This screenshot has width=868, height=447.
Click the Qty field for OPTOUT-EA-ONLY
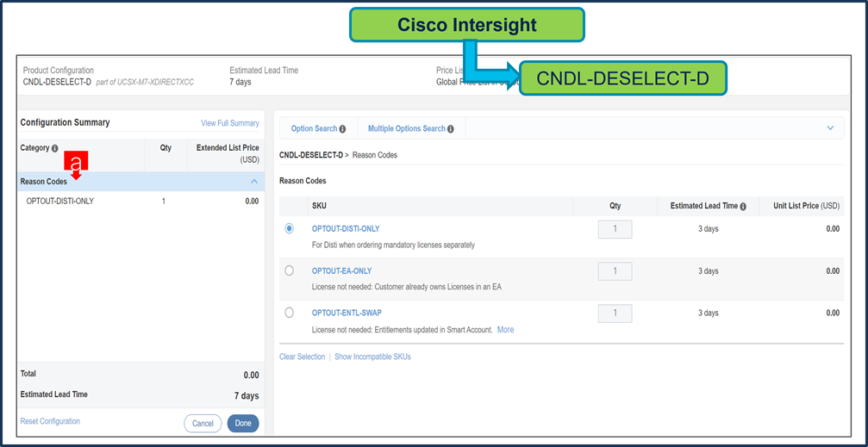point(615,271)
